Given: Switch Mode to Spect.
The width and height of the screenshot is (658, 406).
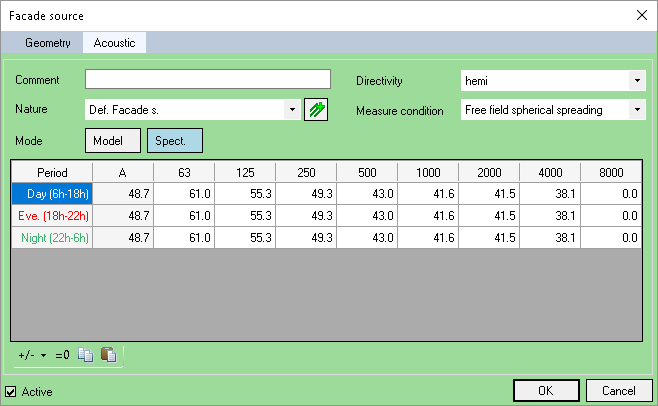Looking at the screenshot, I should coord(175,141).
